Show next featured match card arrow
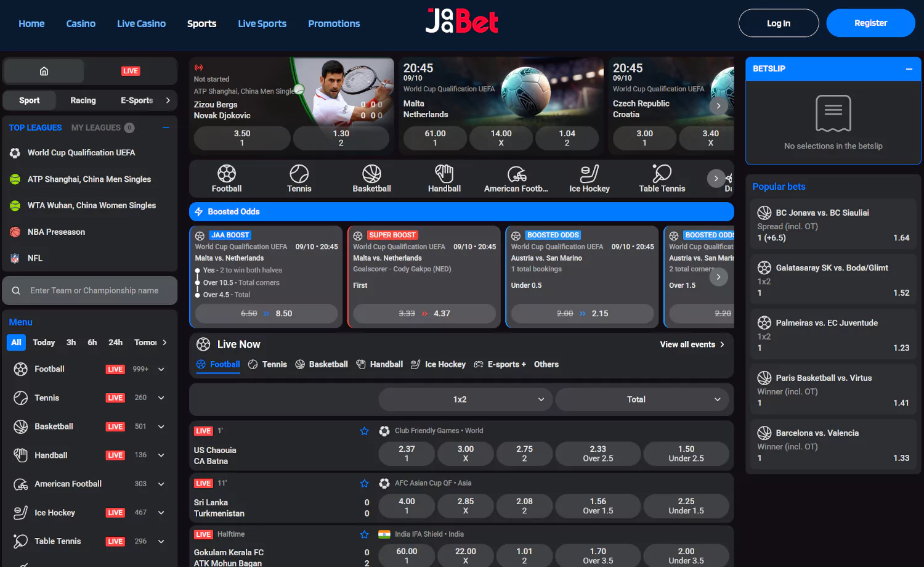 [x=718, y=105]
